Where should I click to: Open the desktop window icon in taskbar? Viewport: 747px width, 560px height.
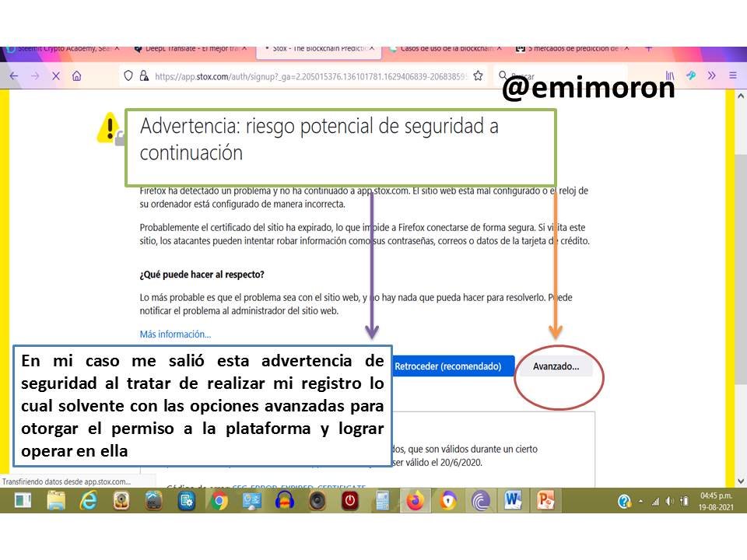[23, 501]
